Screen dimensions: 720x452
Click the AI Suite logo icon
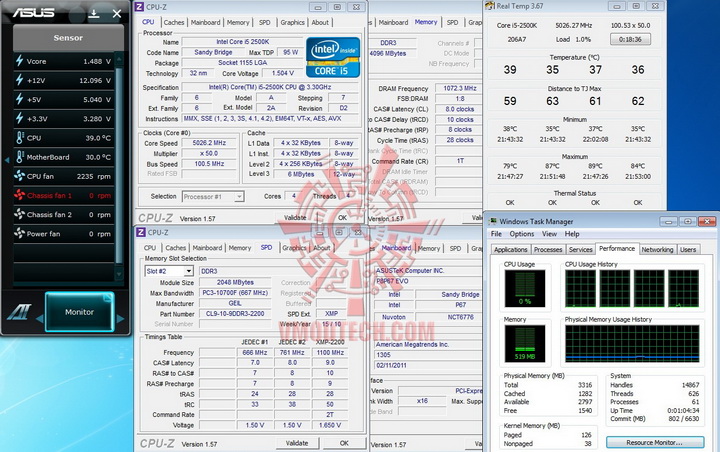tap(19, 312)
